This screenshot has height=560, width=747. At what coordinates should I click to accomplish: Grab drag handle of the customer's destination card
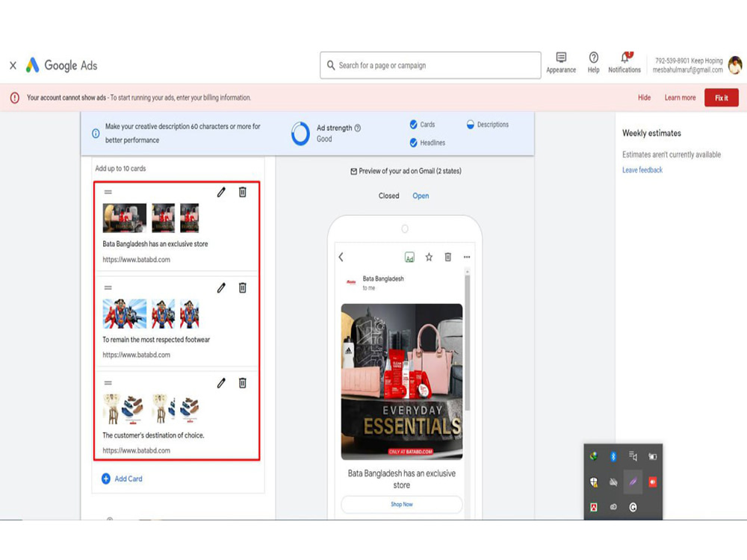(108, 383)
